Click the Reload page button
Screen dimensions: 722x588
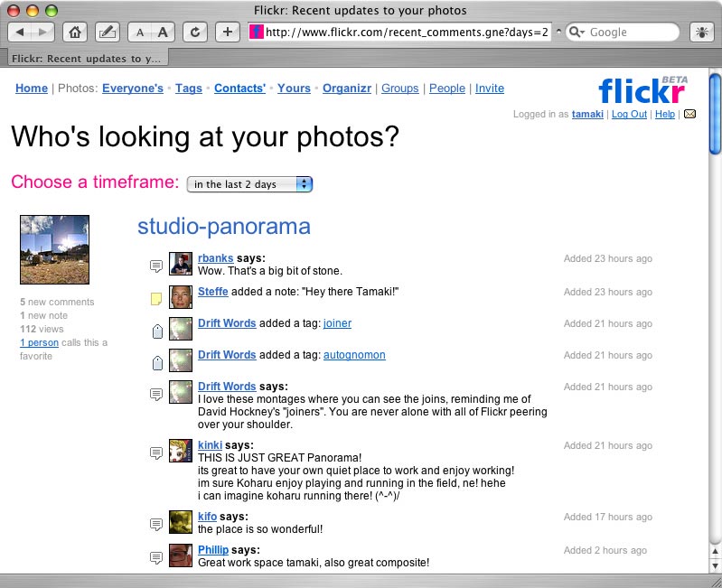click(x=194, y=32)
